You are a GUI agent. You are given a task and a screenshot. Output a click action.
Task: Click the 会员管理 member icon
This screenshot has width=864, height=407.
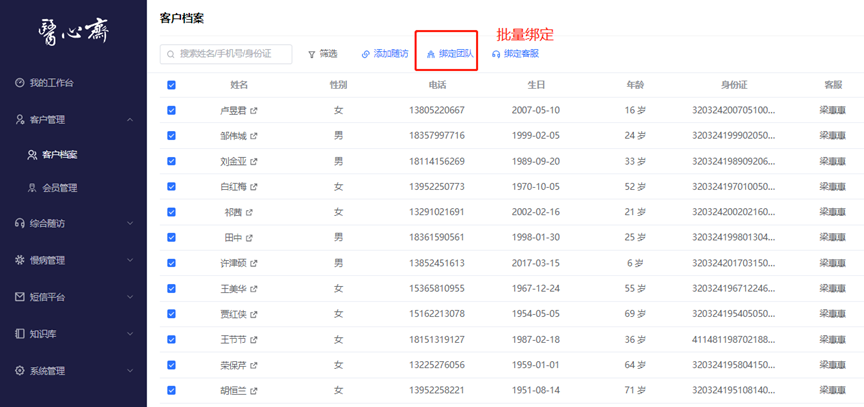[33, 188]
